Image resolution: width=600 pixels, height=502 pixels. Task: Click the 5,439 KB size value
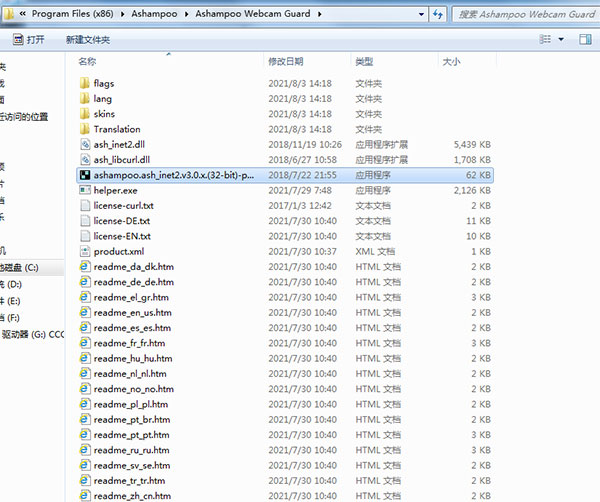[472, 145]
